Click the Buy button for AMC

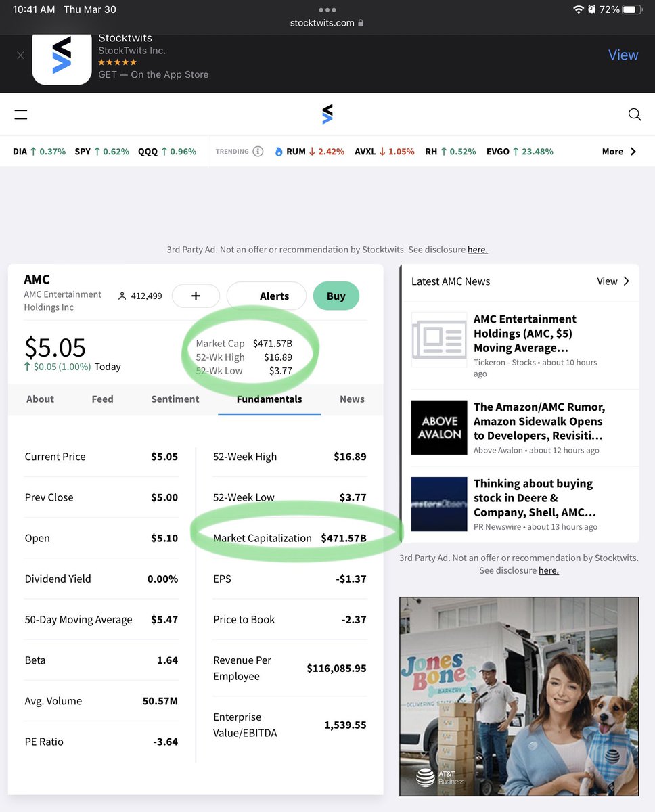tap(336, 296)
